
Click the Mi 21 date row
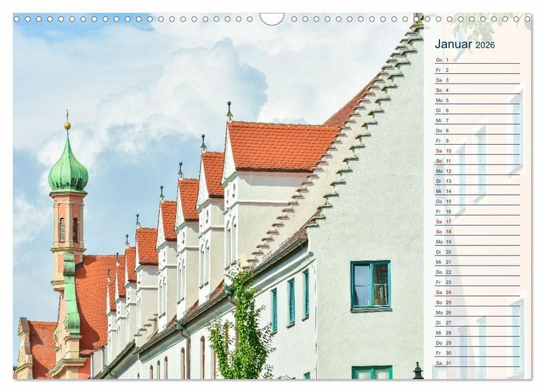pos(477,262)
